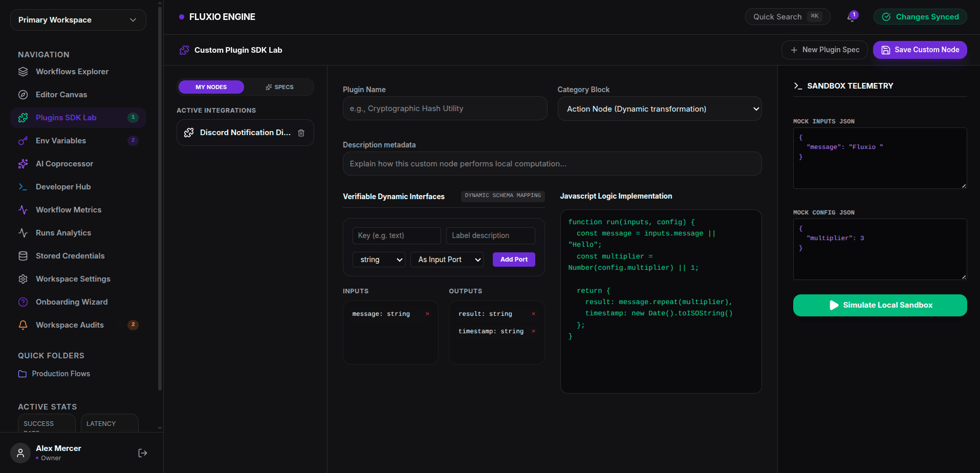Viewport: 980px width, 473px height.
Task: Remove the message input port
Action: pyautogui.click(x=427, y=314)
